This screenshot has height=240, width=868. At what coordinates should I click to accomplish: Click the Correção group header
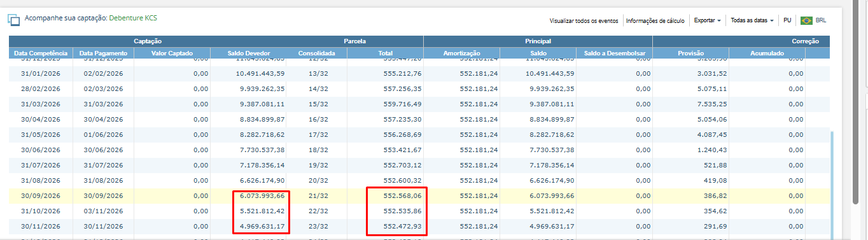(x=804, y=41)
